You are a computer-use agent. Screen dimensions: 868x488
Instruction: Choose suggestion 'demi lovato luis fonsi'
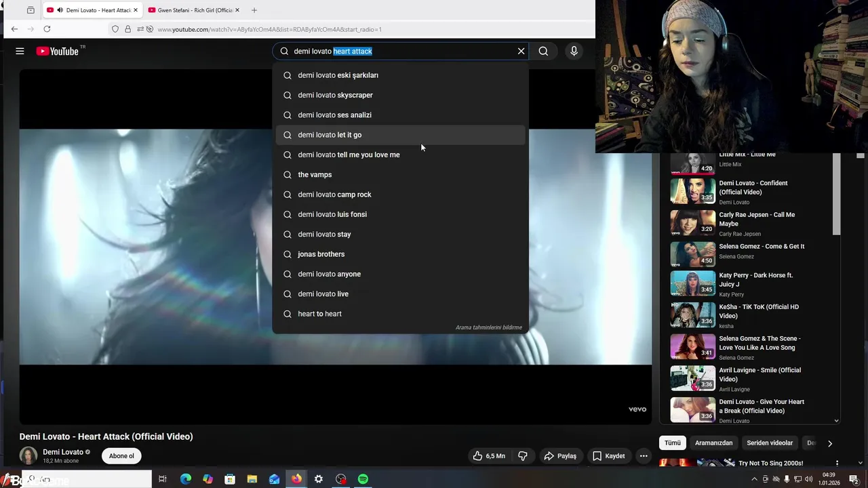(400, 214)
